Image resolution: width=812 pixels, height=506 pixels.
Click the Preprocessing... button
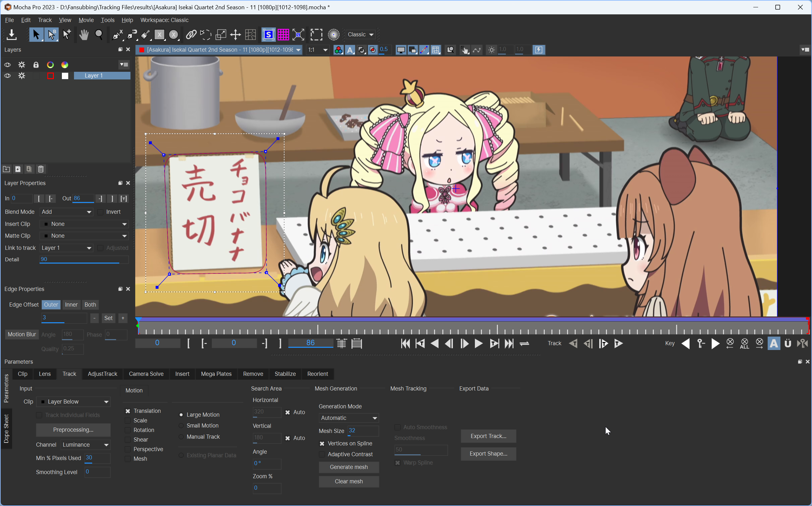(x=73, y=430)
